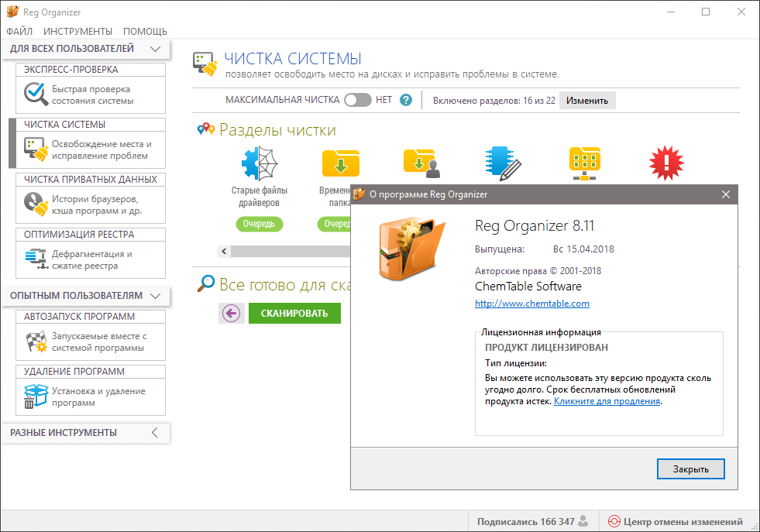This screenshot has width=760, height=532.
Task: Click the 'Изменить' button
Action: 587,101
